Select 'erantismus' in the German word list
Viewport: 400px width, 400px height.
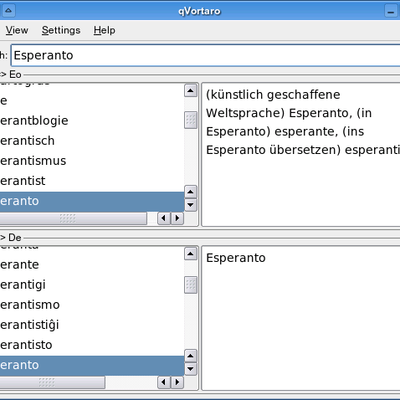[92, 161]
